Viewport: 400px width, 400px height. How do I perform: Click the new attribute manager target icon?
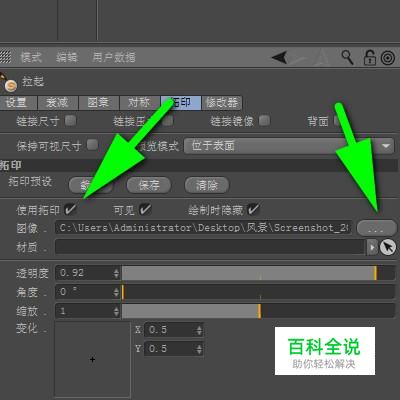click(388, 58)
